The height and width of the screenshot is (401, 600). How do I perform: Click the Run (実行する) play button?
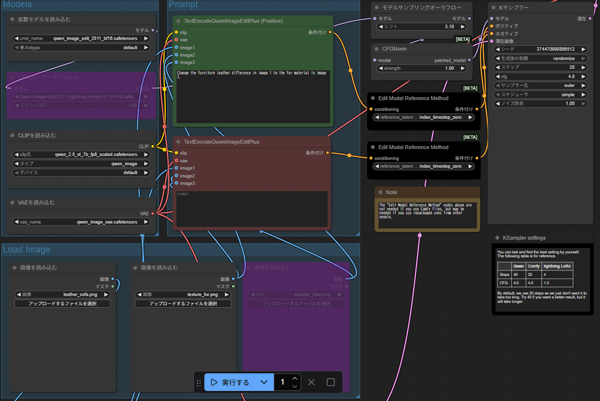(x=230, y=382)
